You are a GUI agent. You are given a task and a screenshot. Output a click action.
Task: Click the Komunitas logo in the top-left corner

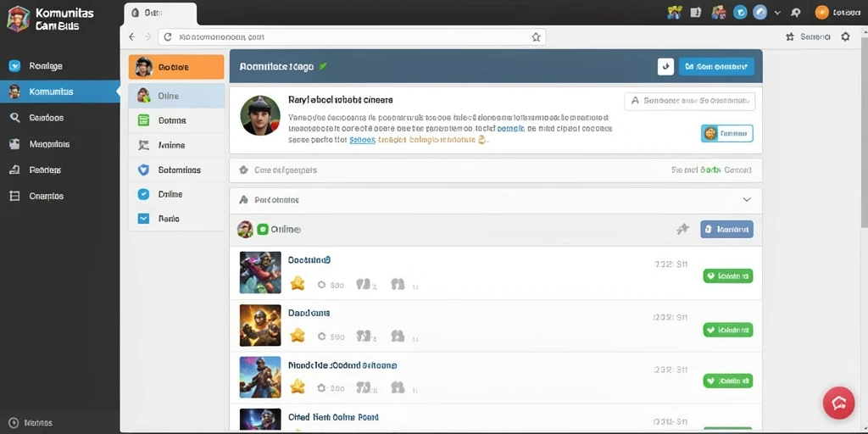click(18, 19)
